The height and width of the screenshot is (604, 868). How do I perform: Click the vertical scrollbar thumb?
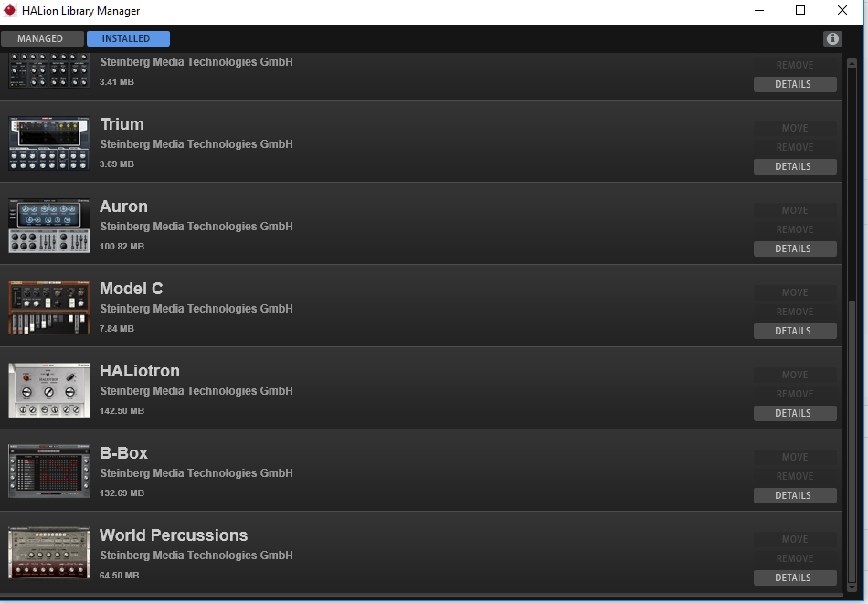tap(852, 440)
